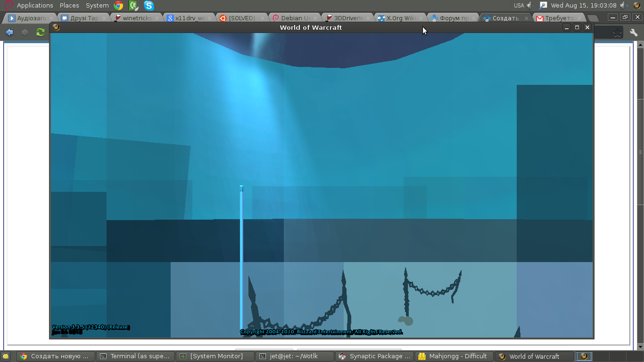Open the clock showing Wed Aug 15

584,5
